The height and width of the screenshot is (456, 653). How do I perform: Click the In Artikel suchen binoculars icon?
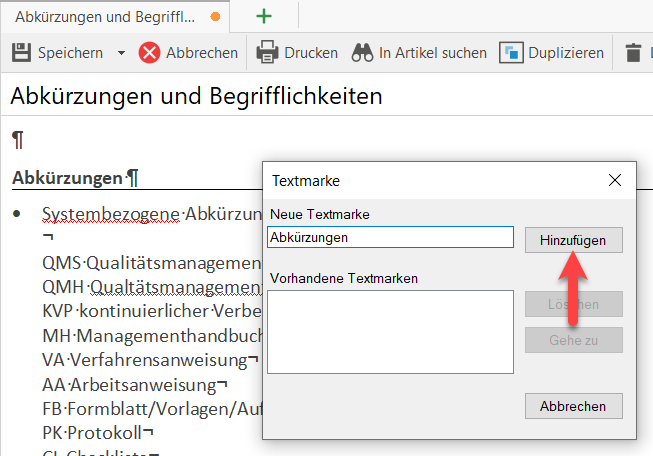(361, 53)
